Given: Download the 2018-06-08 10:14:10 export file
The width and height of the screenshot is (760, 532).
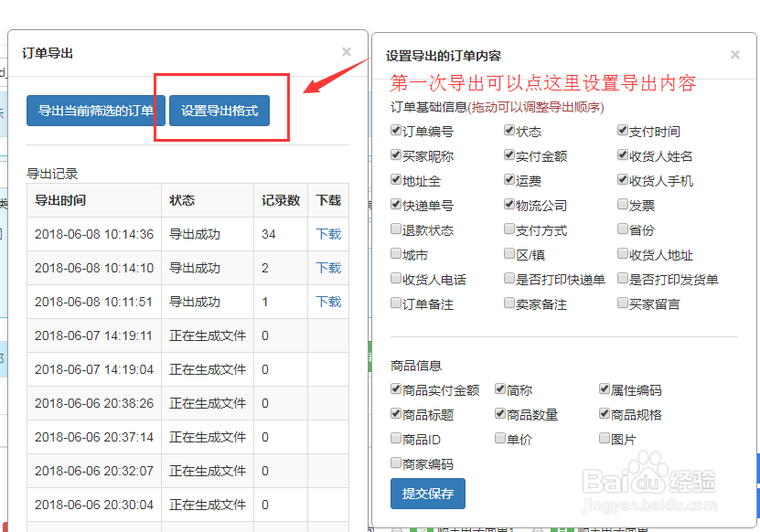Looking at the screenshot, I should click(327, 268).
